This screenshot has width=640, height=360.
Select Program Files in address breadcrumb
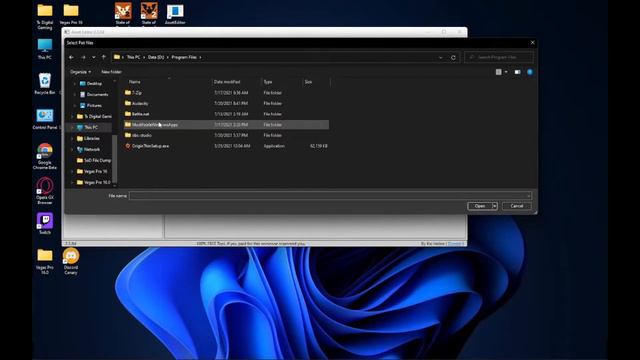184,57
